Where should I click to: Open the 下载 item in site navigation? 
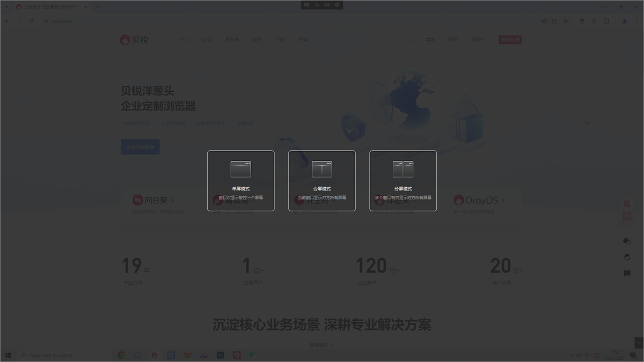coord(280,40)
